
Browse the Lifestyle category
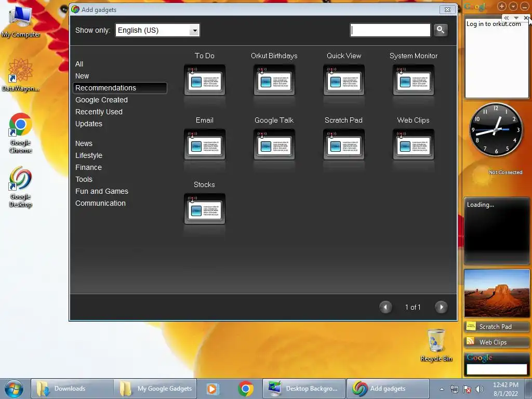pyautogui.click(x=88, y=155)
